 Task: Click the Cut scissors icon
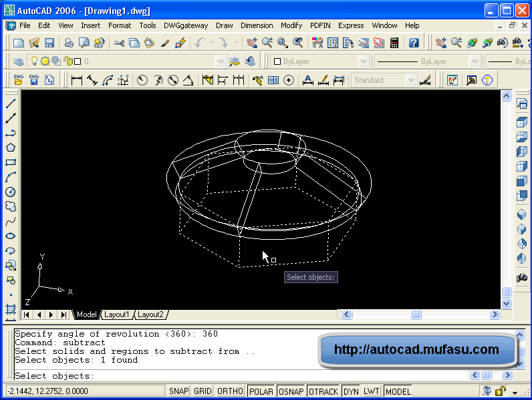[119, 43]
